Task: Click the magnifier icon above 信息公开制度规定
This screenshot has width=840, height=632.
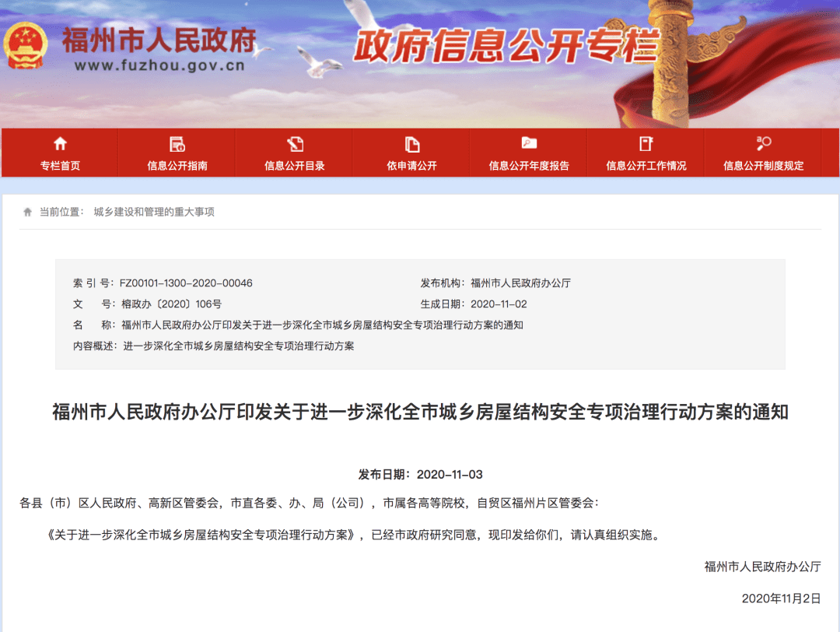Action: 764,143
